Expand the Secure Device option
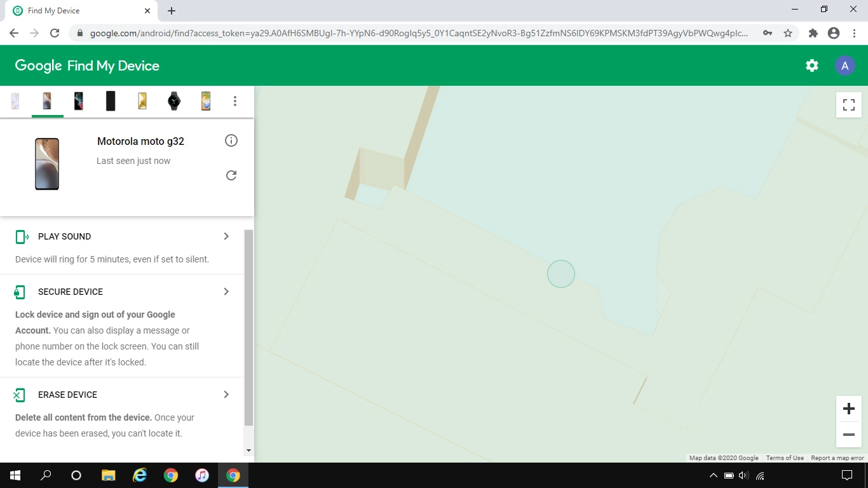 pyautogui.click(x=226, y=292)
